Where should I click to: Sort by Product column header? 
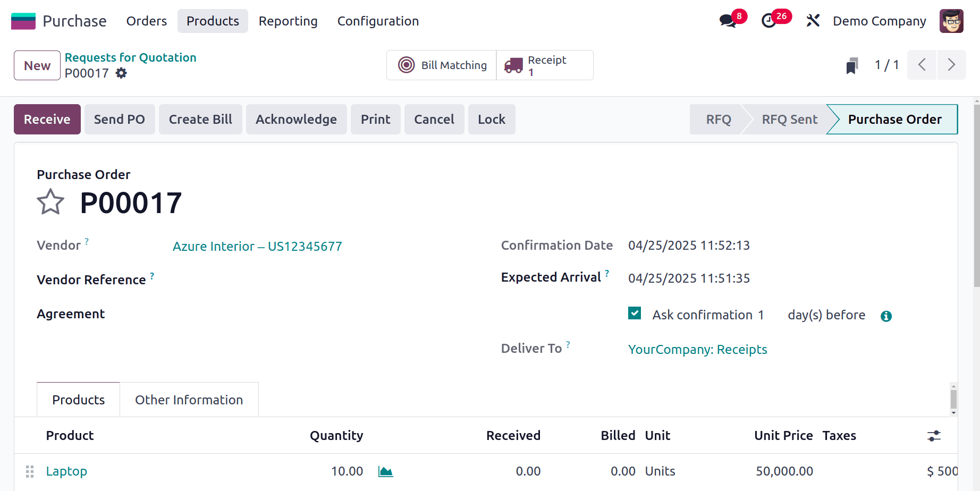point(70,436)
